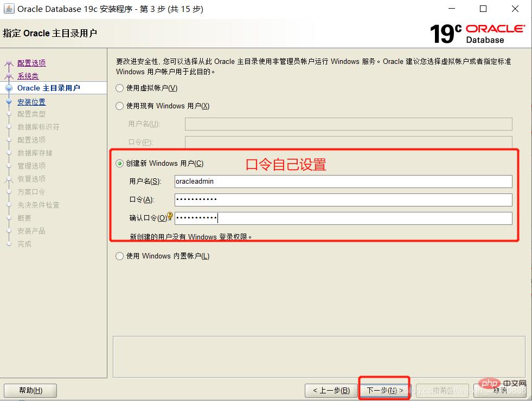Open the 系统类 step link

[x=28, y=76]
